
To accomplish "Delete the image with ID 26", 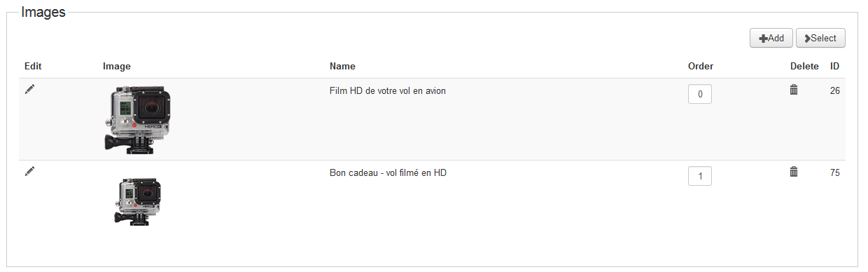I will 794,89.
